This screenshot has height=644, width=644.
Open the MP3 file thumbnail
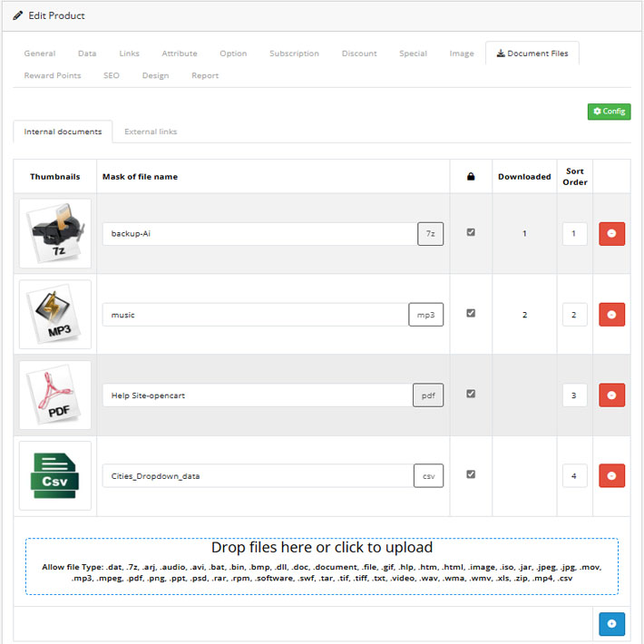(x=55, y=314)
